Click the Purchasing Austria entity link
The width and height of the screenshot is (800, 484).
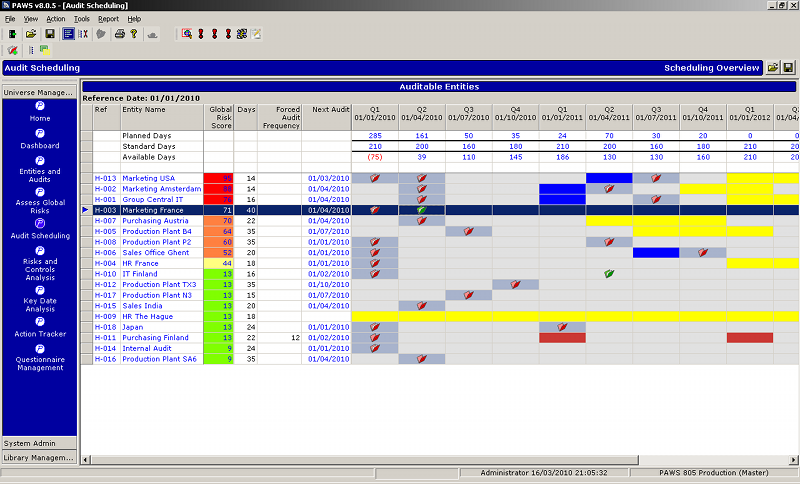(156, 221)
